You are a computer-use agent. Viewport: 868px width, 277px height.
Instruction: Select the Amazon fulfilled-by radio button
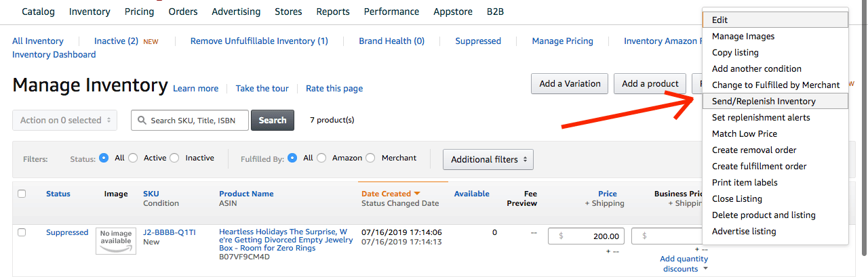pyautogui.click(x=321, y=158)
